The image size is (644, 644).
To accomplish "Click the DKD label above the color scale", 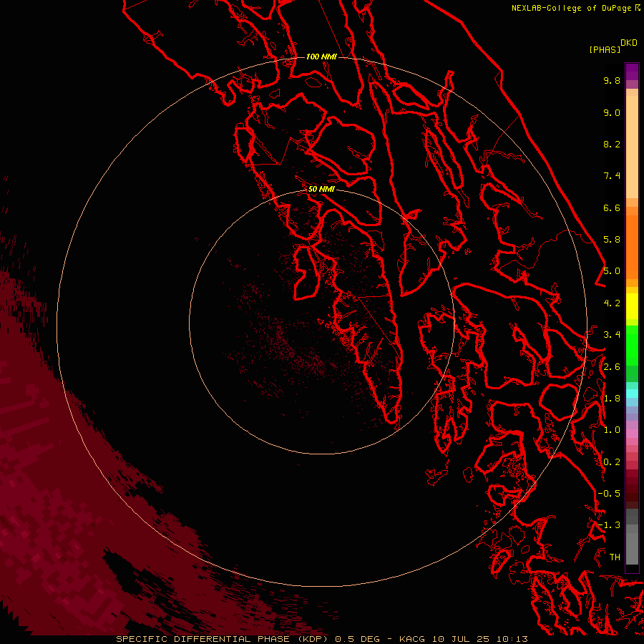I will [629, 42].
